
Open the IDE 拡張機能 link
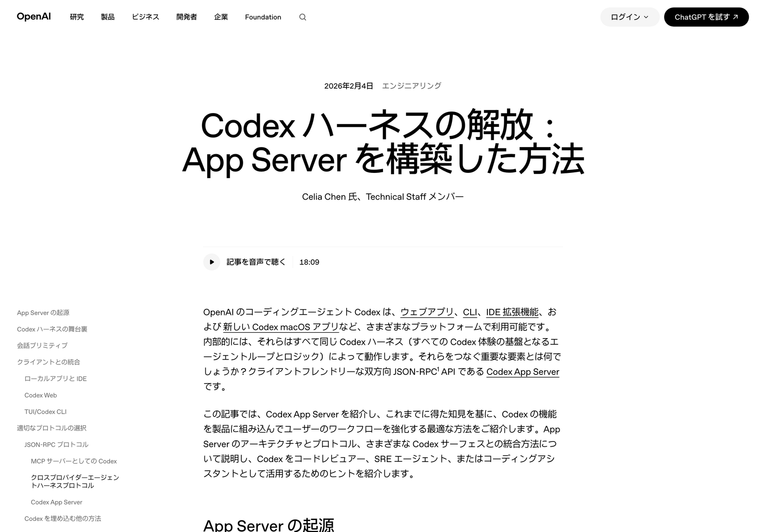[x=512, y=312]
